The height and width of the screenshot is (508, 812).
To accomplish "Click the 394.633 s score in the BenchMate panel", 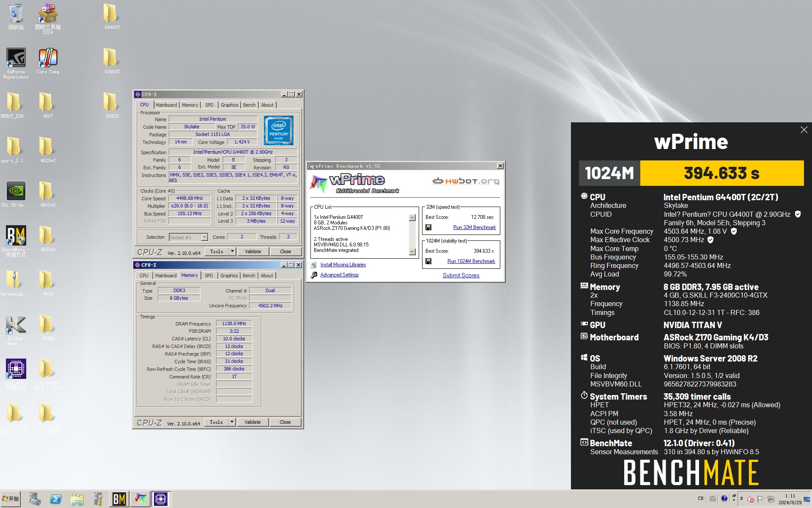I will click(721, 173).
